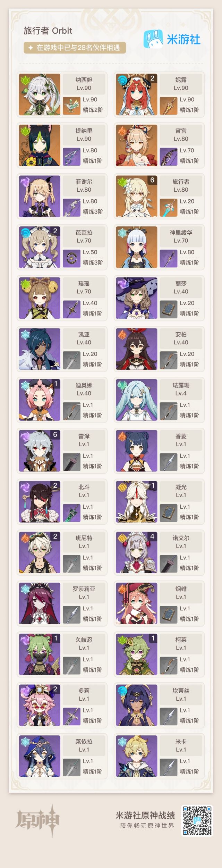Click 诺艾尔's Geo element icon
Image resolution: width=222 pixels, height=868 pixels.
[122, 539]
